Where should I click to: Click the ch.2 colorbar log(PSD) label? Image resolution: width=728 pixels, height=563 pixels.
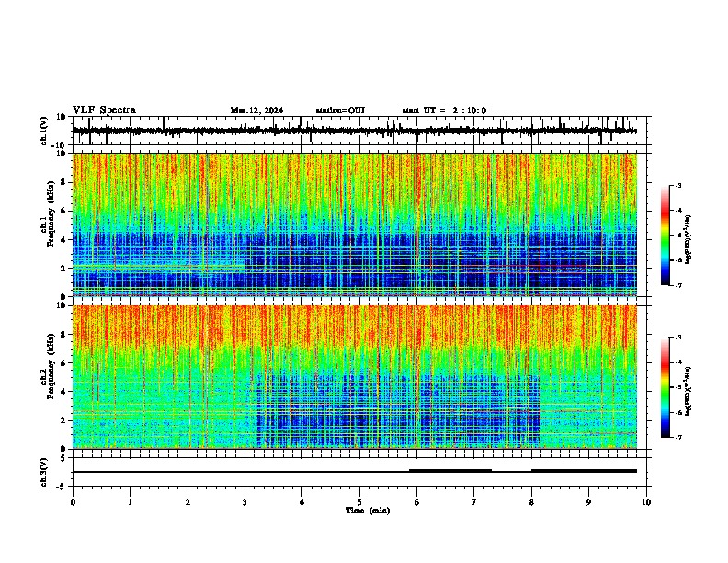pyautogui.click(x=688, y=391)
